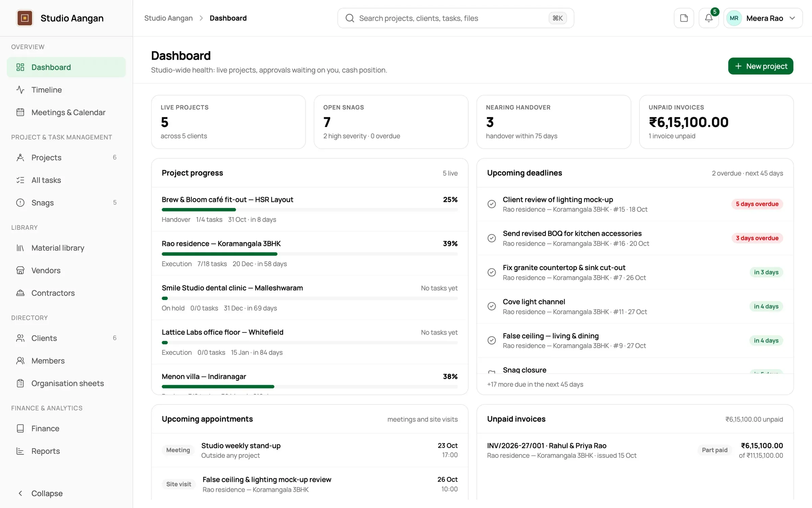Image resolution: width=812 pixels, height=508 pixels.
Task: Click the Meetings & Calendar calendar icon
Action: (x=20, y=112)
